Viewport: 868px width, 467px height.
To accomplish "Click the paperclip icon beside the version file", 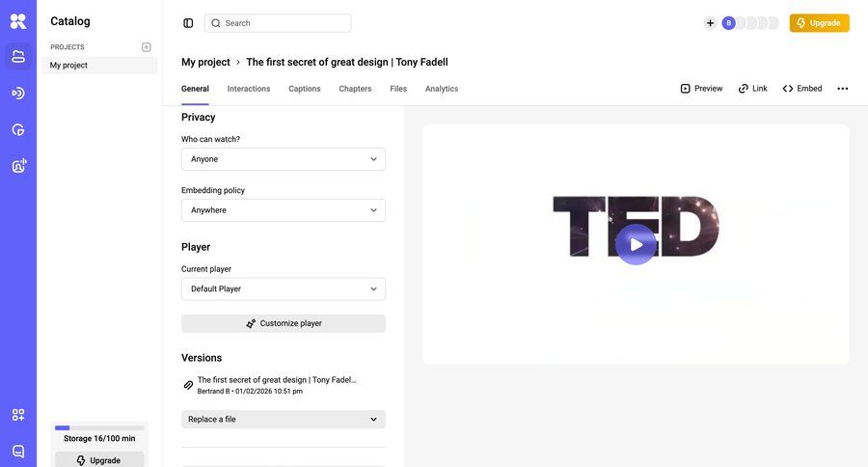I will (188, 385).
